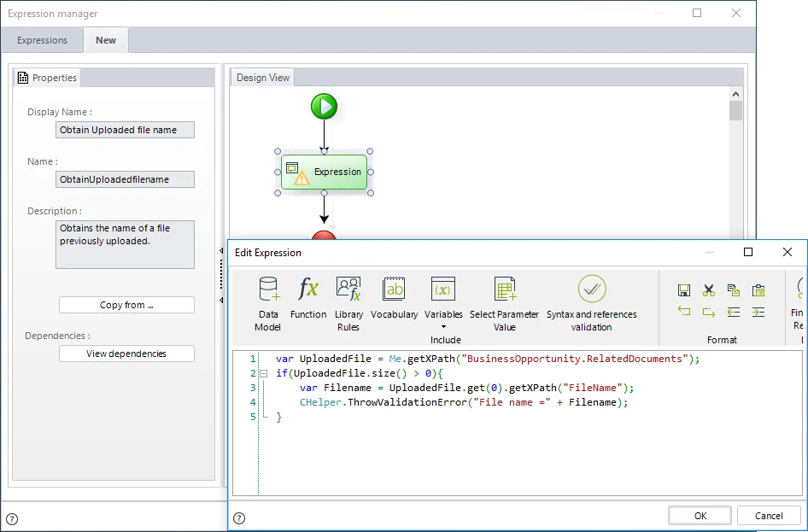Maximize the Expression manager window
808x532 pixels.
697,13
